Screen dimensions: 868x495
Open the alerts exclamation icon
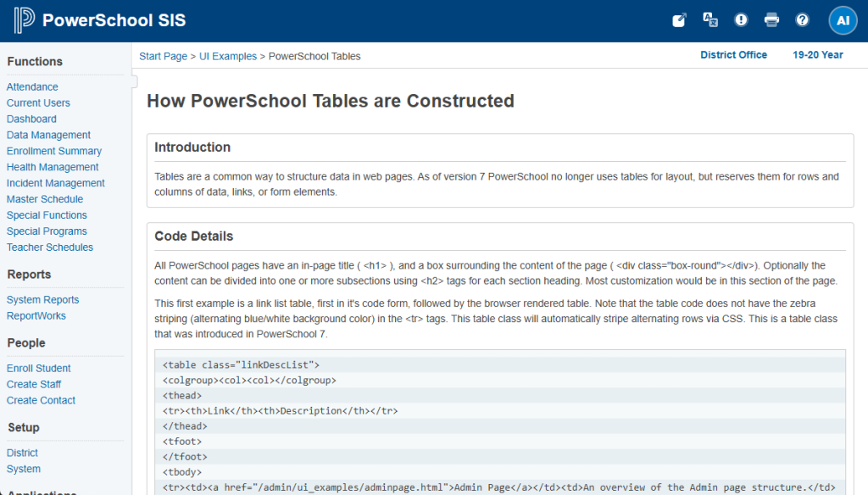pyautogui.click(x=741, y=20)
